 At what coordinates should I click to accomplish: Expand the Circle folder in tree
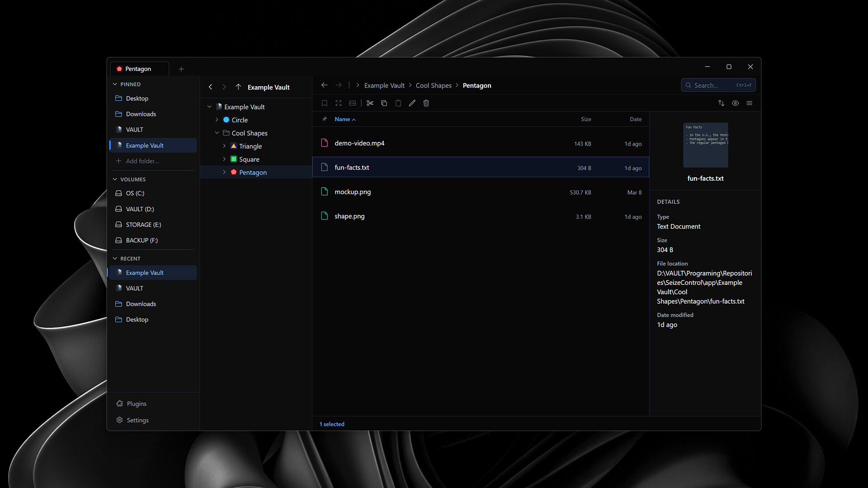point(217,120)
